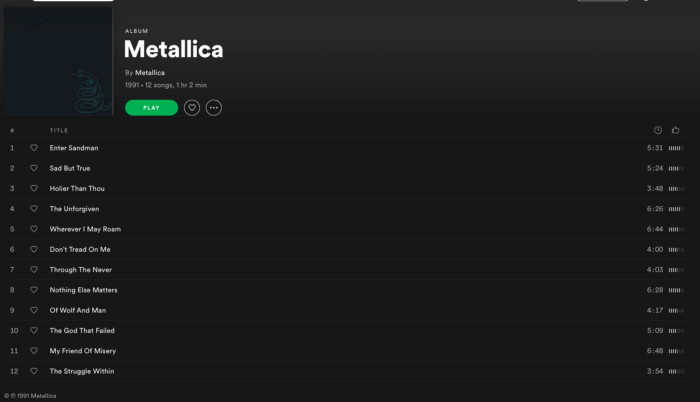The image size is (700, 402).
Task: Toggle heart for Nothing Else Matters
Action: [34, 290]
